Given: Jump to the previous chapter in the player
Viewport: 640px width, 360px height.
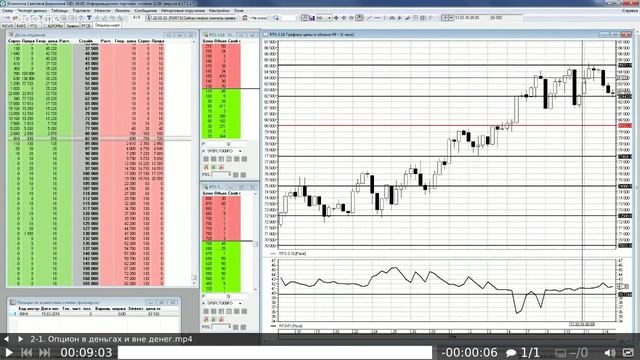Looking at the screenshot, I should pyautogui.click(x=27, y=352).
